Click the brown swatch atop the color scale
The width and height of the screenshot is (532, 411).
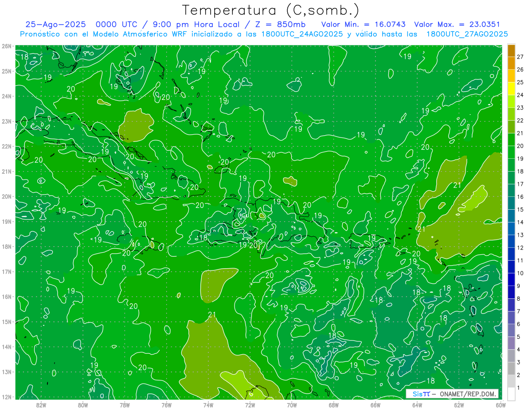point(511,51)
